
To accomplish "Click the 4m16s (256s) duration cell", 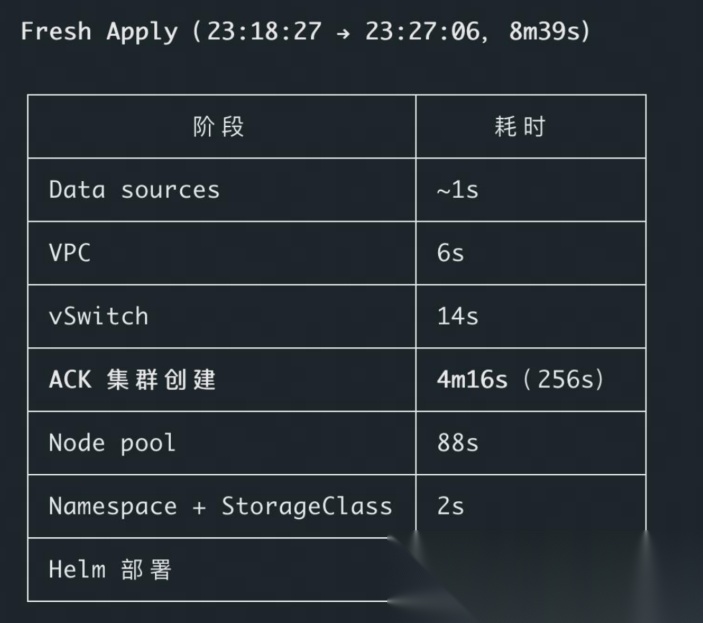I will [x=521, y=380].
